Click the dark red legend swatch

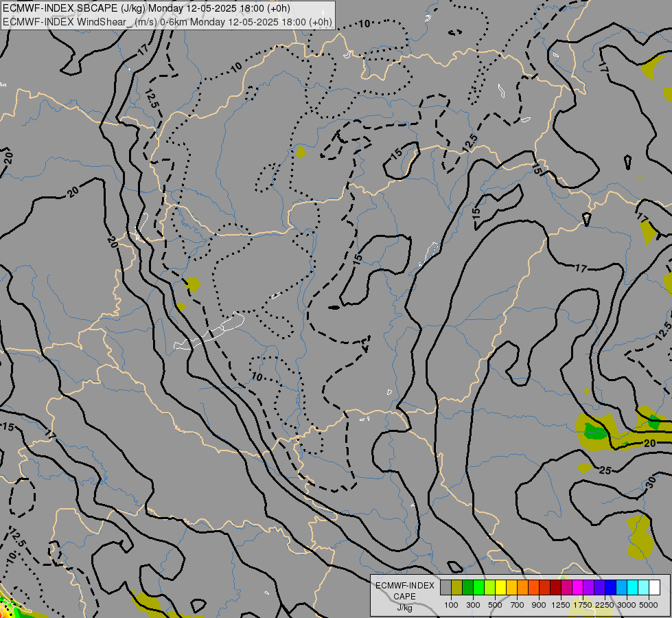point(556,588)
